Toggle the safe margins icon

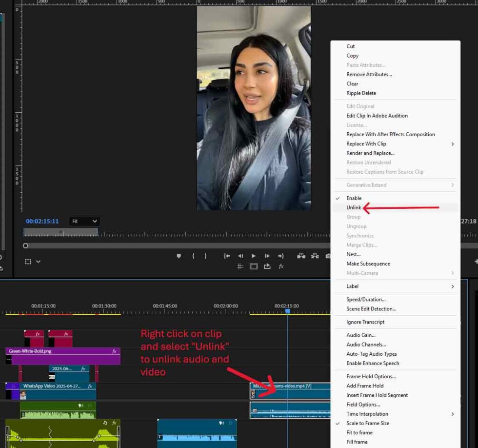tap(254, 266)
